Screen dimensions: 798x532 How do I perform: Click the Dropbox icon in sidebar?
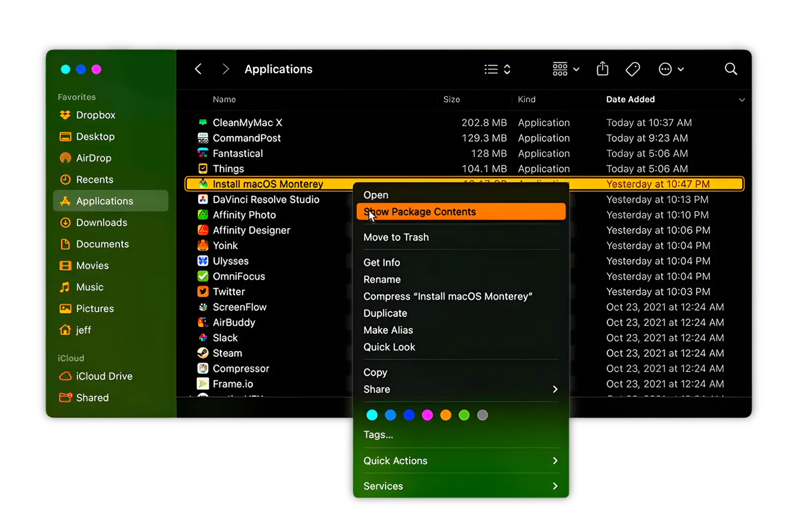point(65,115)
